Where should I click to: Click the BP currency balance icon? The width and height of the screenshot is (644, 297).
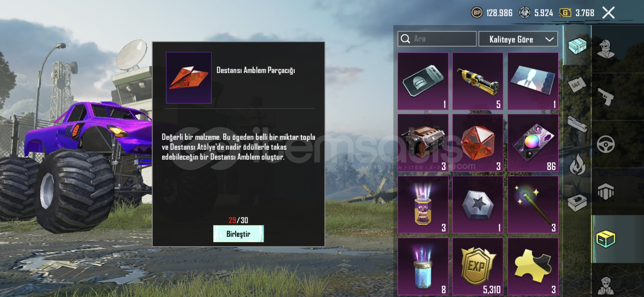(477, 13)
